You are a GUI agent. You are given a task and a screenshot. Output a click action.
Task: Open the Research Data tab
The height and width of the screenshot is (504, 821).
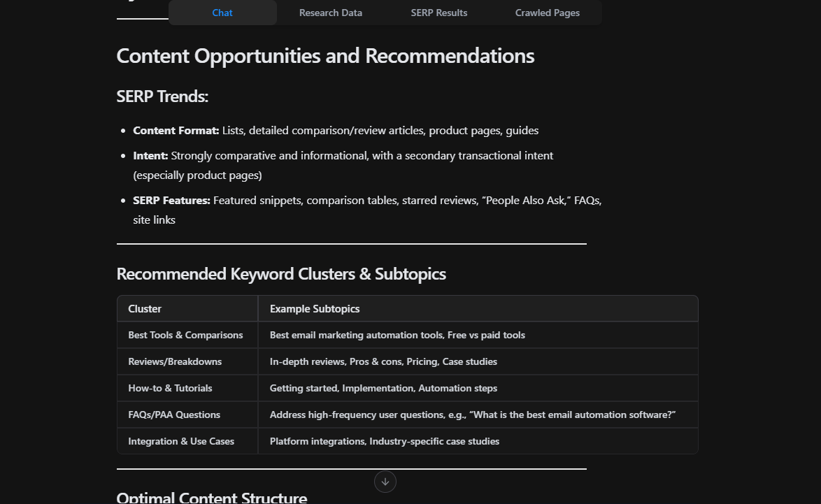[x=331, y=13]
